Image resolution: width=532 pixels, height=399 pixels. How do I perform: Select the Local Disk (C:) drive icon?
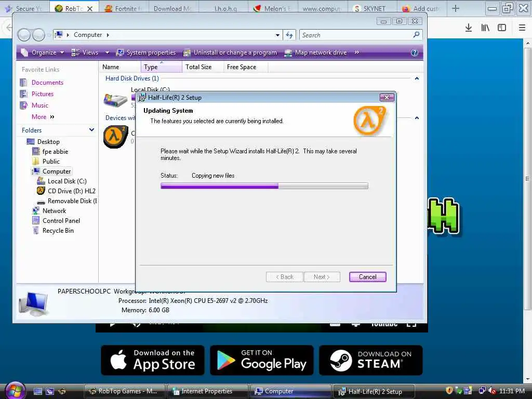(115, 100)
